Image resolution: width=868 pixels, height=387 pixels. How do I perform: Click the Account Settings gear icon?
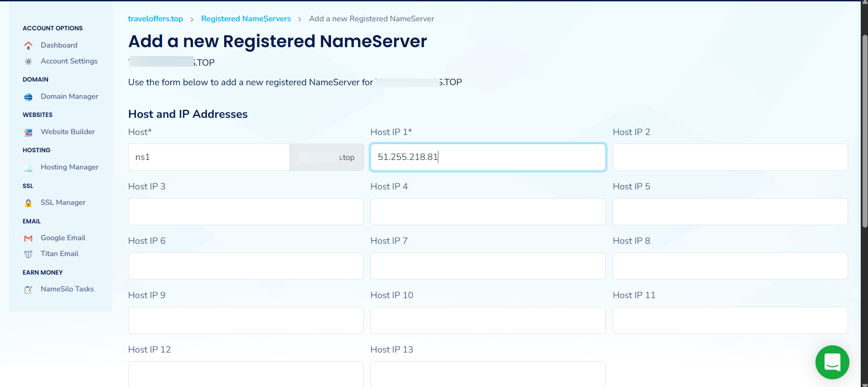29,61
